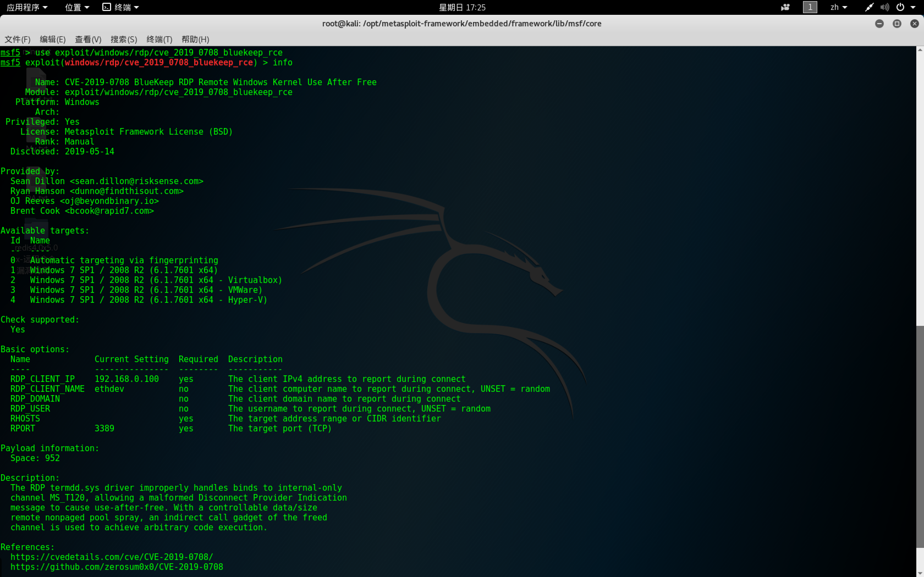Screen dimensions: 924x577
Task: Click the power icon in top bar
Action: 900,7
